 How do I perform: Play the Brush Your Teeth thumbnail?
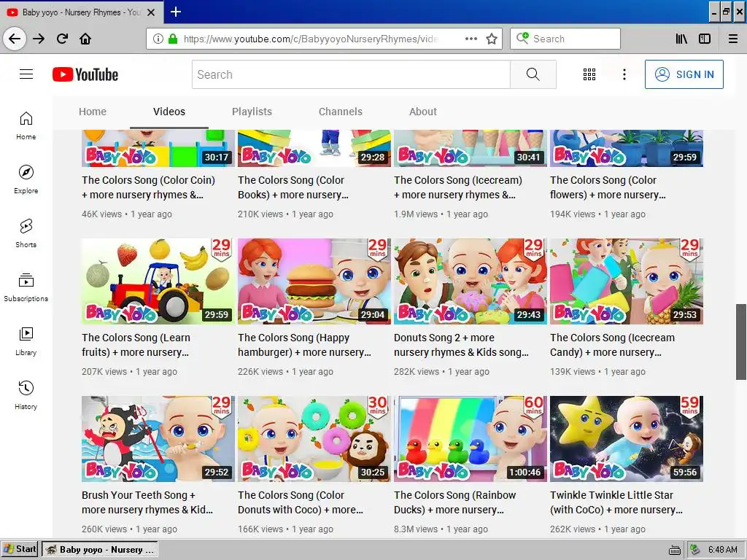click(158, 439)
